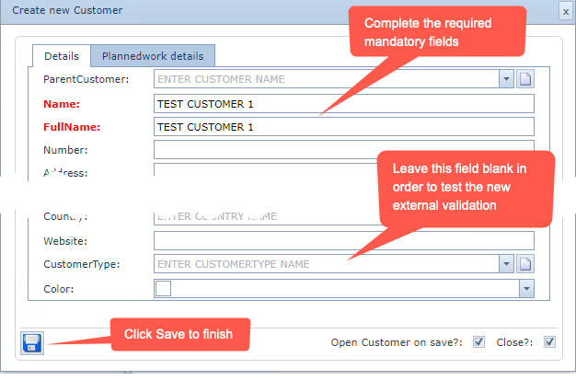Toggle the Close? checkbox
576x392 pixels.
tap(549, 342)
